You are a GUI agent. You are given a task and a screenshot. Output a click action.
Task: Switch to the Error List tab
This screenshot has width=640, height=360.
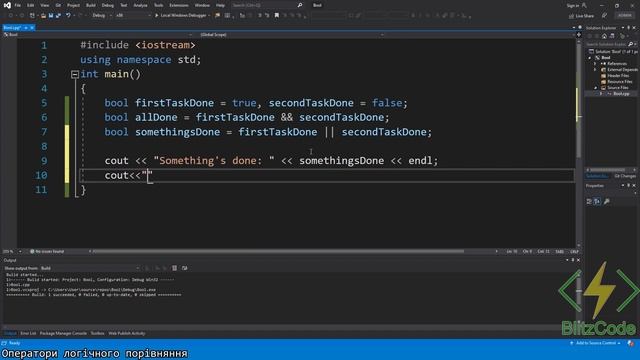(x=28, y=333)
